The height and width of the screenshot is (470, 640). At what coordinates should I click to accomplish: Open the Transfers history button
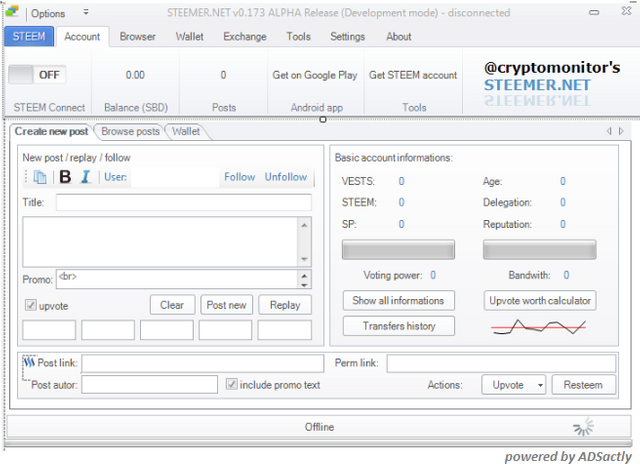tap(398, 326)
